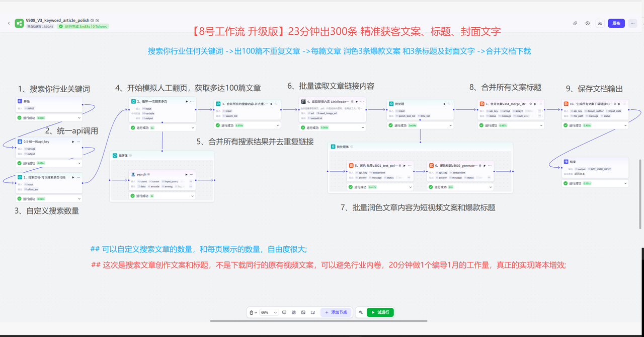644x337 pixels.
Task: Expand 爆款标题v3002 node run result
Action: coord(491,187)
